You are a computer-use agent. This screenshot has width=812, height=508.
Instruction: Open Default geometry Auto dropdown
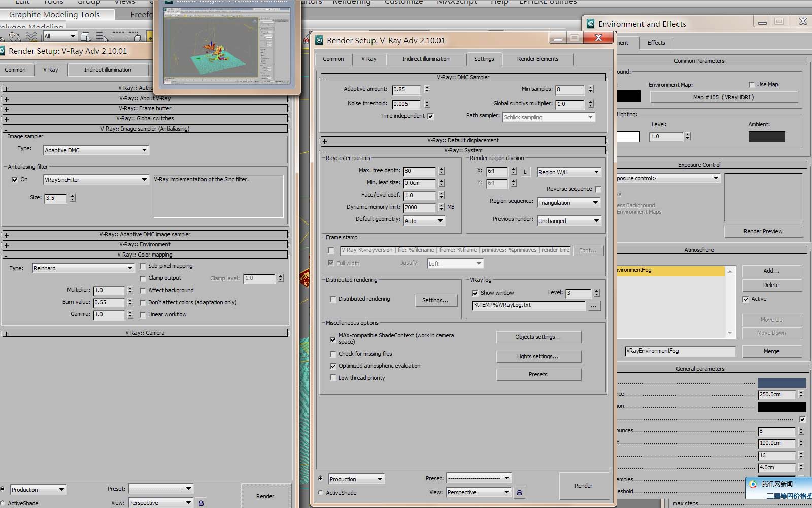tap(424, 221)
